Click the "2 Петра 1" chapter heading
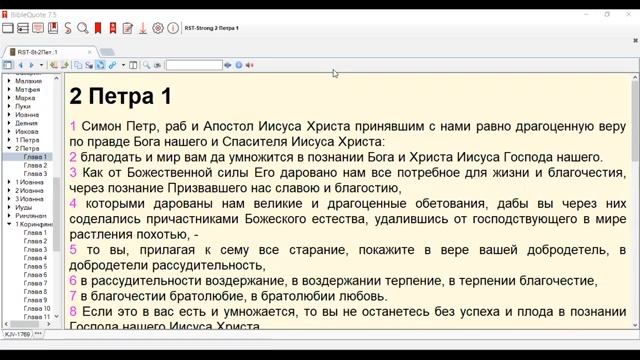The height and width of the screenshot is (360, 640). [120, 97]
